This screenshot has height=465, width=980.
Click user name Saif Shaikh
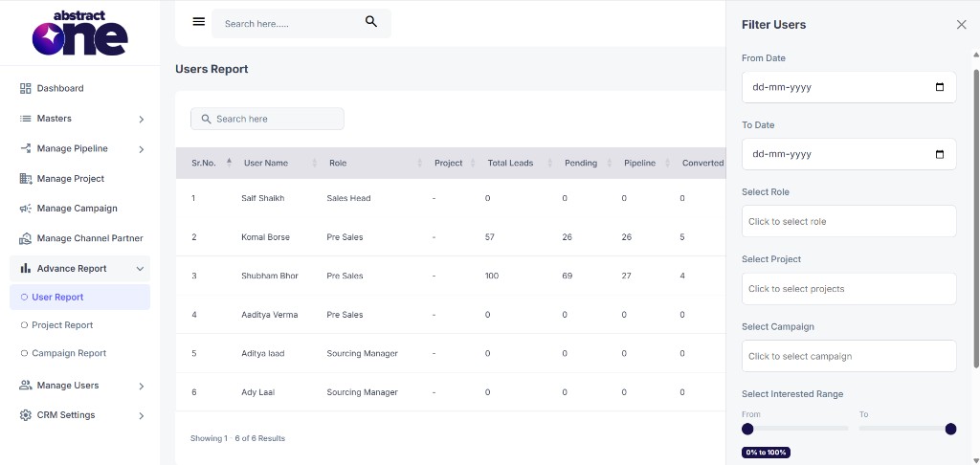(x=262, y=198)
